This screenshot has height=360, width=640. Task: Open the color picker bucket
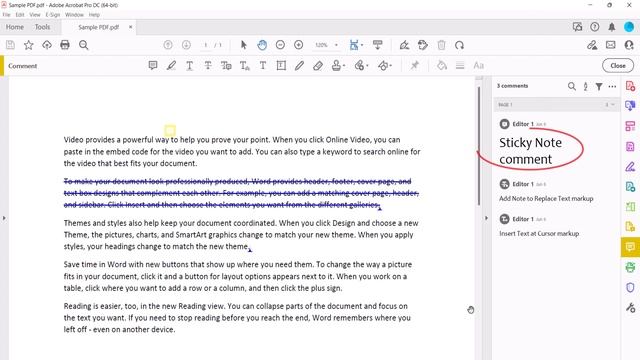click(442, 65)
